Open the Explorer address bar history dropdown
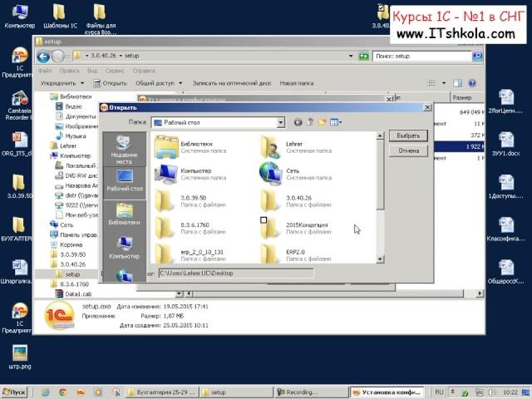The height and width of the screenshot is (399, 532). point(351,56)
